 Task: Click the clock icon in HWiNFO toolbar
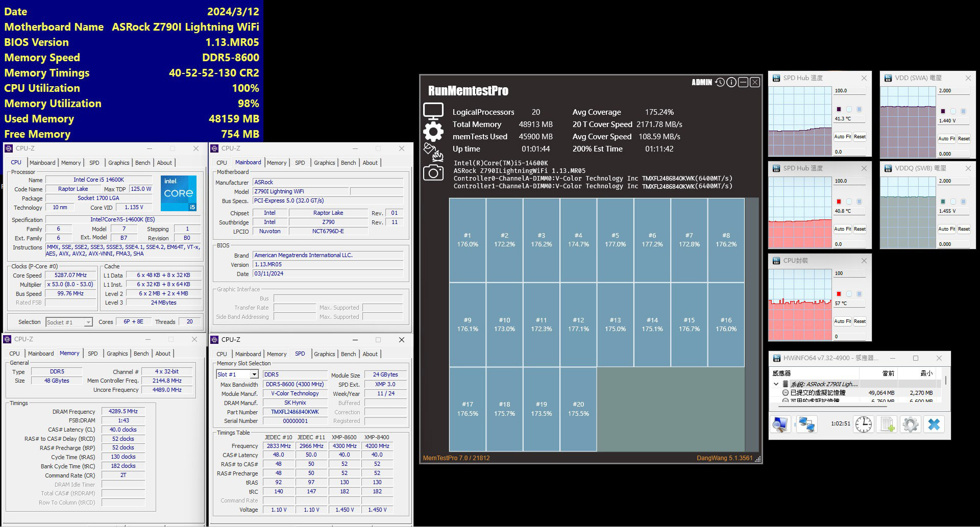click(x=863, y=424)
